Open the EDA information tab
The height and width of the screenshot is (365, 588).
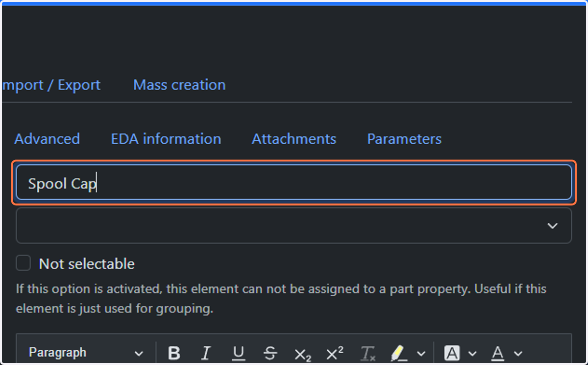click(x=166, y=139)
